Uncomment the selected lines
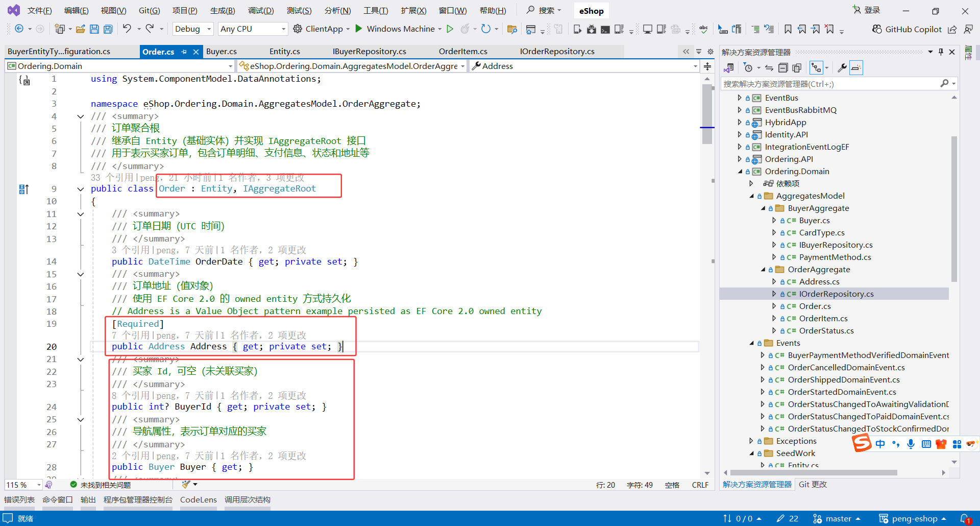 coord(769,29)
